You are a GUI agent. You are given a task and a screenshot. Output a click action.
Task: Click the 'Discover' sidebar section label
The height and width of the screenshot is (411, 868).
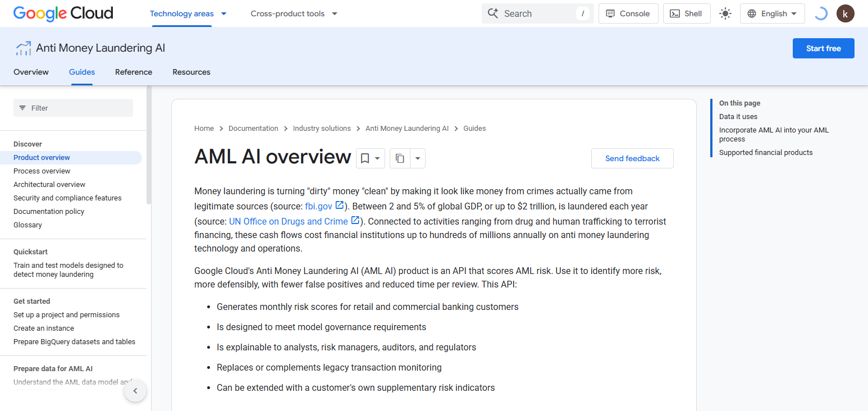pos(28,144)
